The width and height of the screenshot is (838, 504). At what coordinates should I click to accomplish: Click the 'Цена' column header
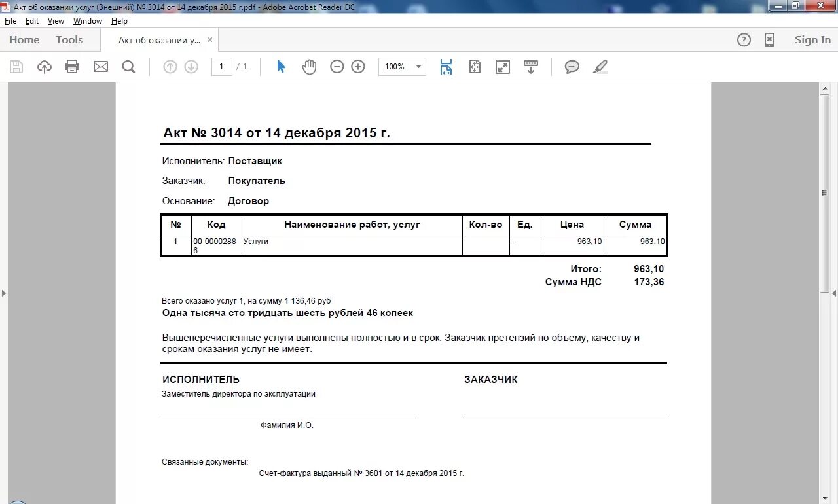click(x=572, y=225)
